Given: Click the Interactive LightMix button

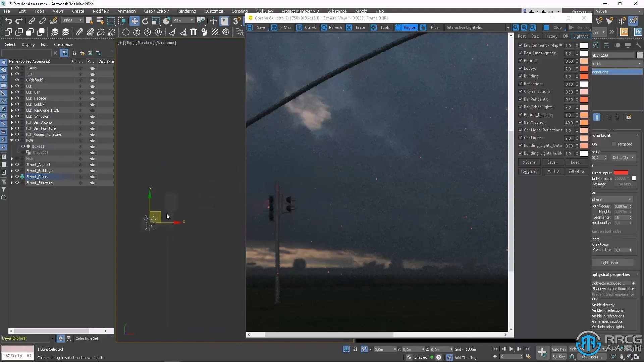Looking at the screenshot, I should (x=465, y=27).
